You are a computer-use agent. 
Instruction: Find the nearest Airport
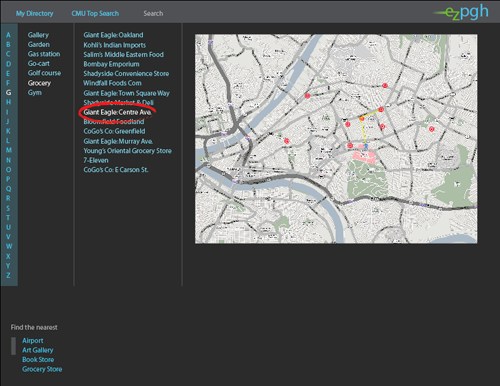[x=33, y=341]
